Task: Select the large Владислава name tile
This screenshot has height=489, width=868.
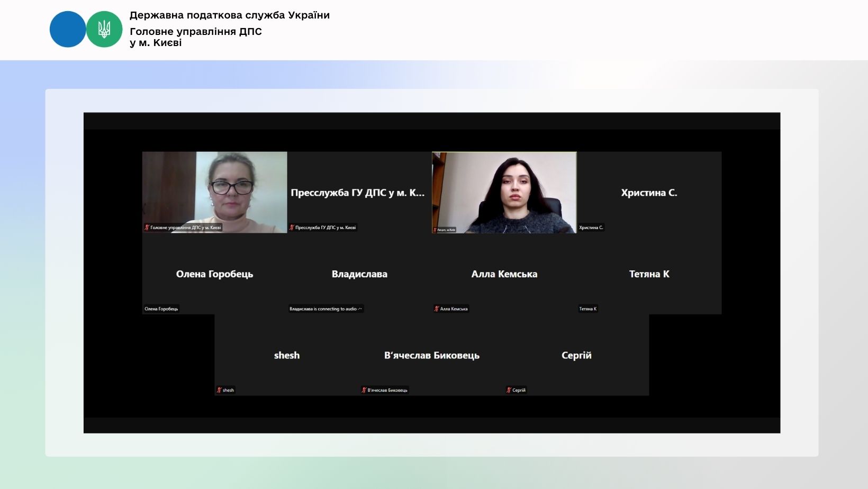Action: point(359,274)
